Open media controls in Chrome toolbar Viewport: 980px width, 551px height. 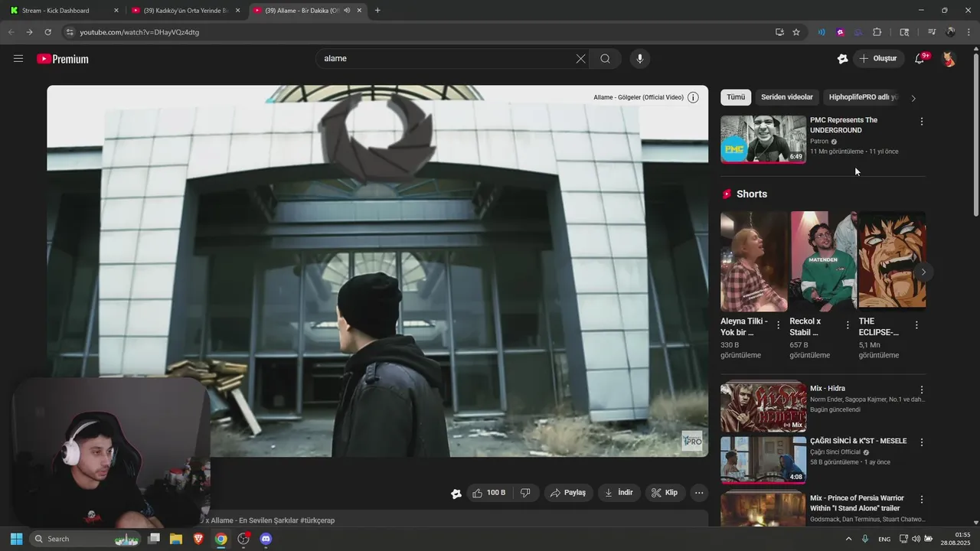pos(932,32)
